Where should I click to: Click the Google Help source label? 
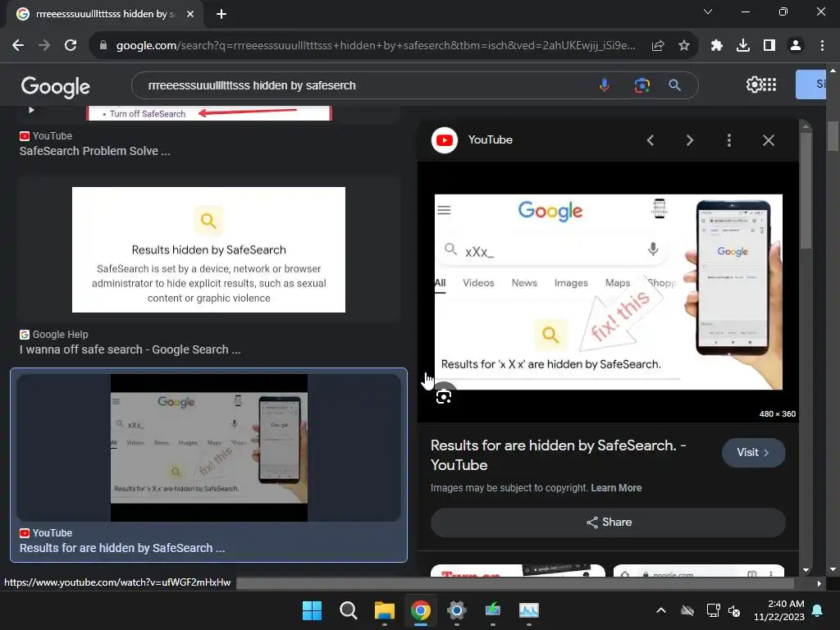click(x=54, y=335)
